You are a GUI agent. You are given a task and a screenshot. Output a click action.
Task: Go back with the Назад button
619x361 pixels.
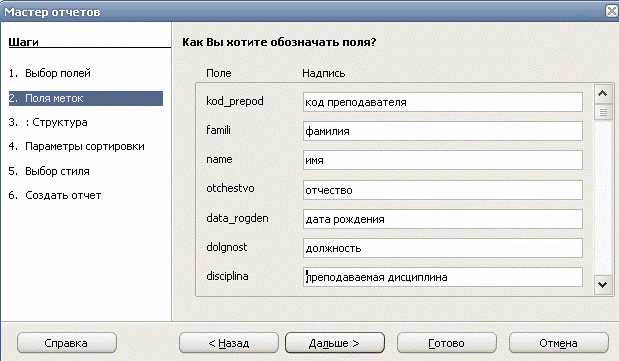(x=229, y=343)
